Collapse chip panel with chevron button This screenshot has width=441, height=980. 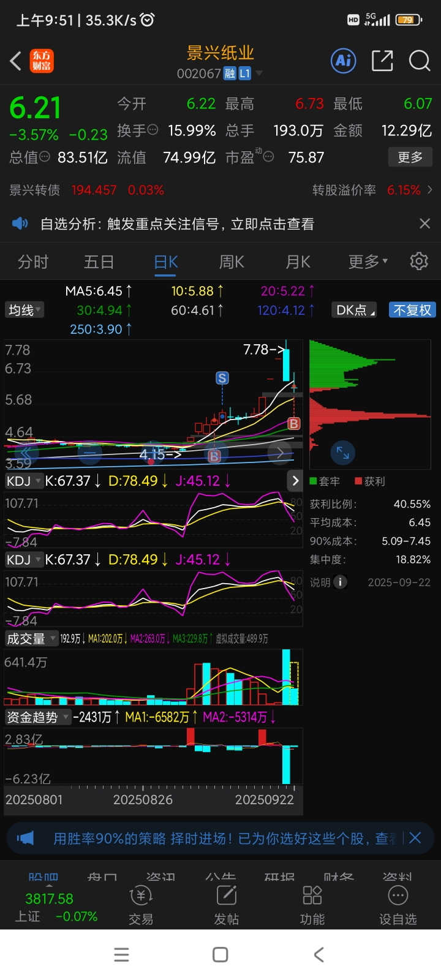pos(295,481)
